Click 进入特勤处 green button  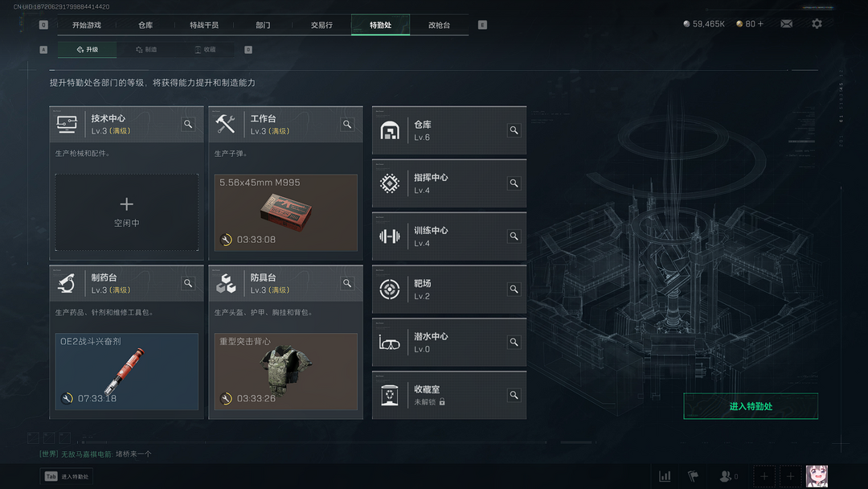751,406
